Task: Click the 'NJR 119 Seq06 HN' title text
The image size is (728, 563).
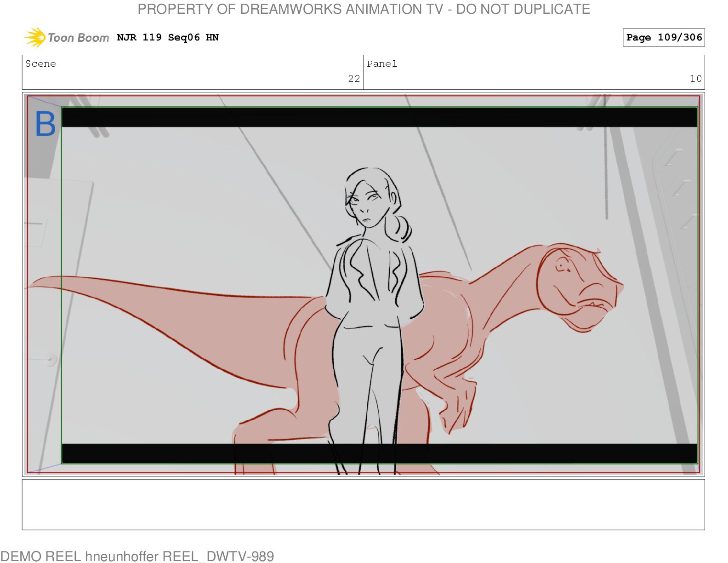Action: click(x=168, y=37)
